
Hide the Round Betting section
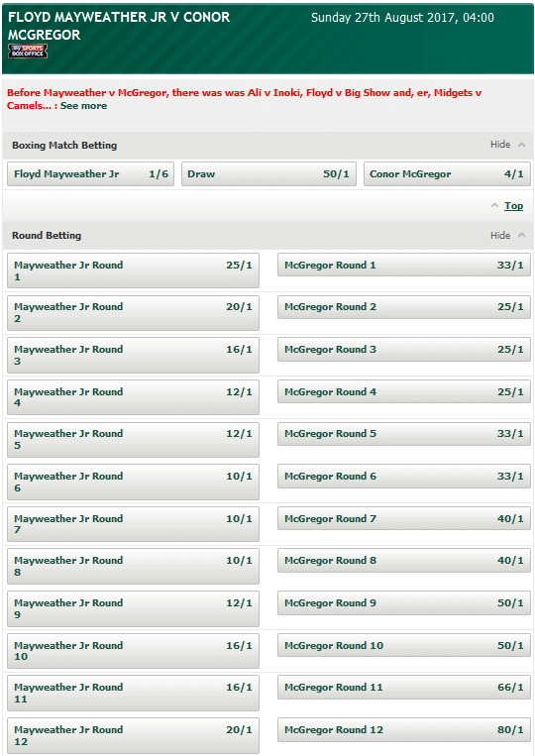[507, 235]
